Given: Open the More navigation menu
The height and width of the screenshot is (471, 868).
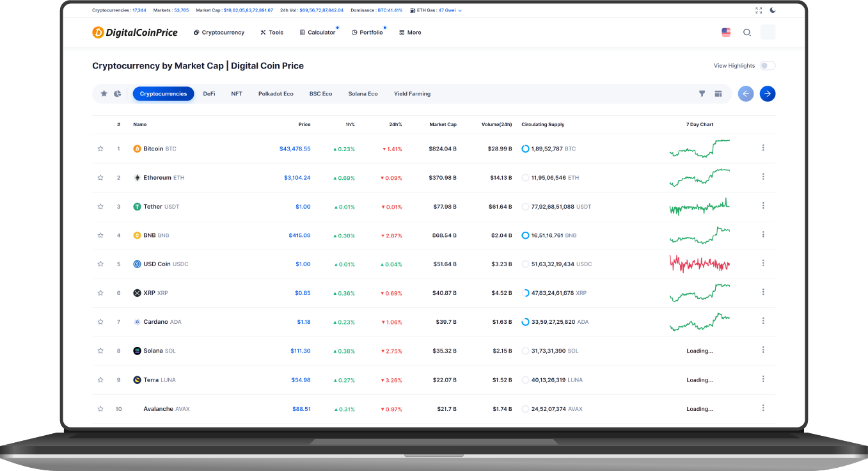Looking at the screenshot, I should pyautogui.click(x=410, y=33).
